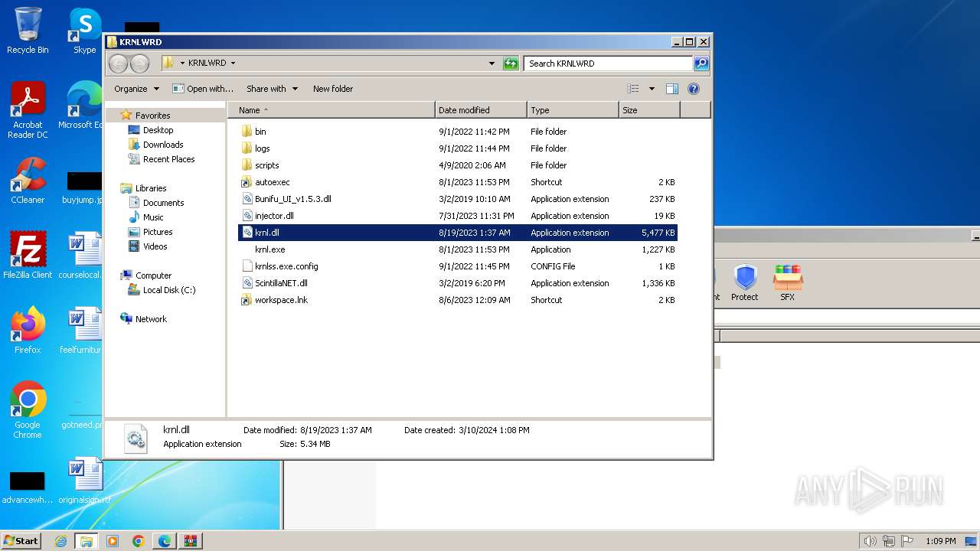Select Computer in navigation pane
This screenshot has height=551, width=980.
pyautogui.click(x=153, y=275)
